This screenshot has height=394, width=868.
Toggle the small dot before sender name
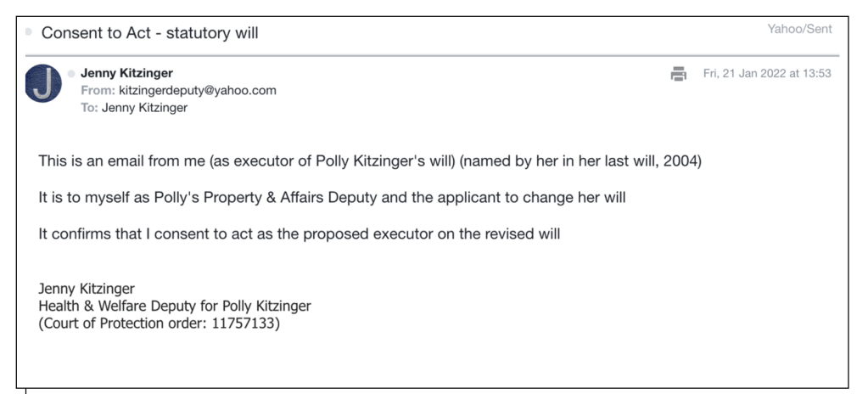(71, 74)
